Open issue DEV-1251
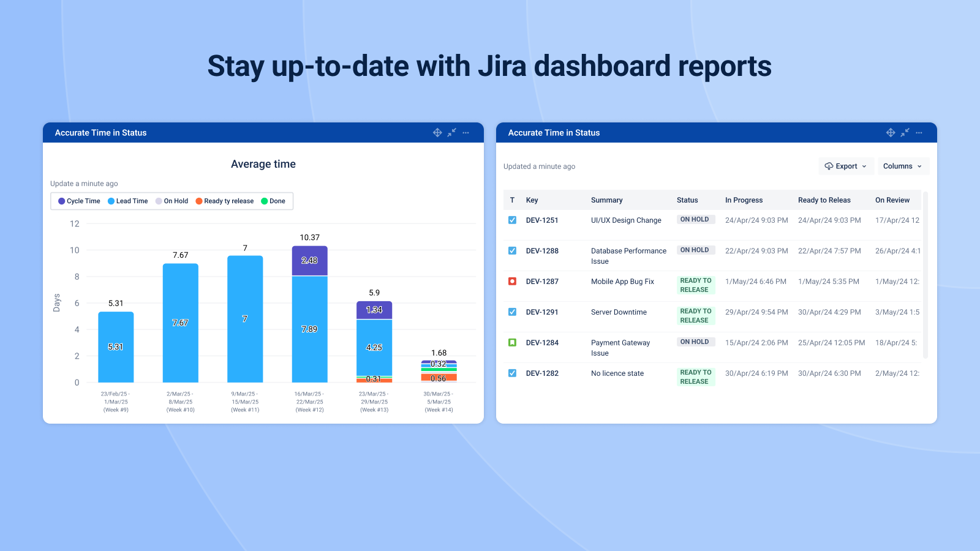The image size is (980, 551). pos(542,220)
